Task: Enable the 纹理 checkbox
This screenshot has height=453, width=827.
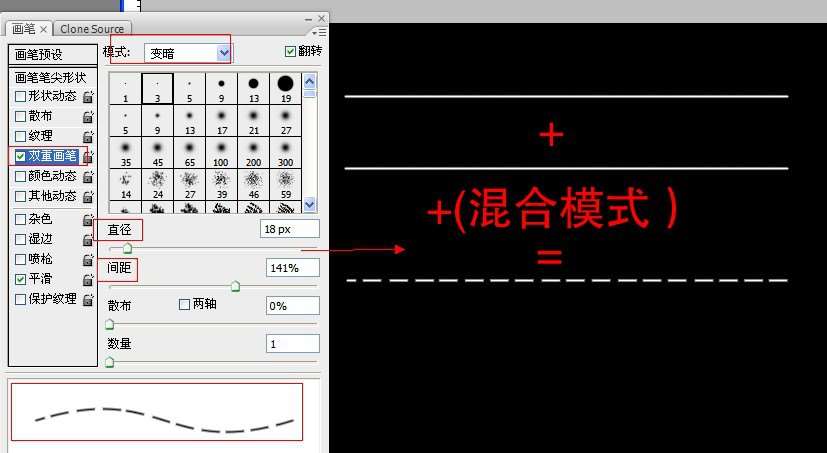Action: [x=21, y=137]
